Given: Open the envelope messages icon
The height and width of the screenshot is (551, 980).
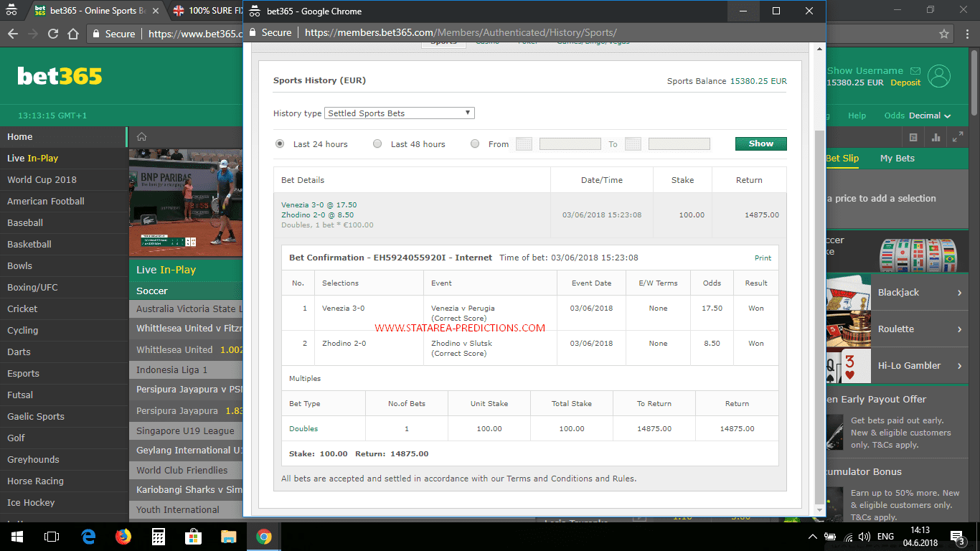Looking at the screenshot, I should [x=915, y=71].
